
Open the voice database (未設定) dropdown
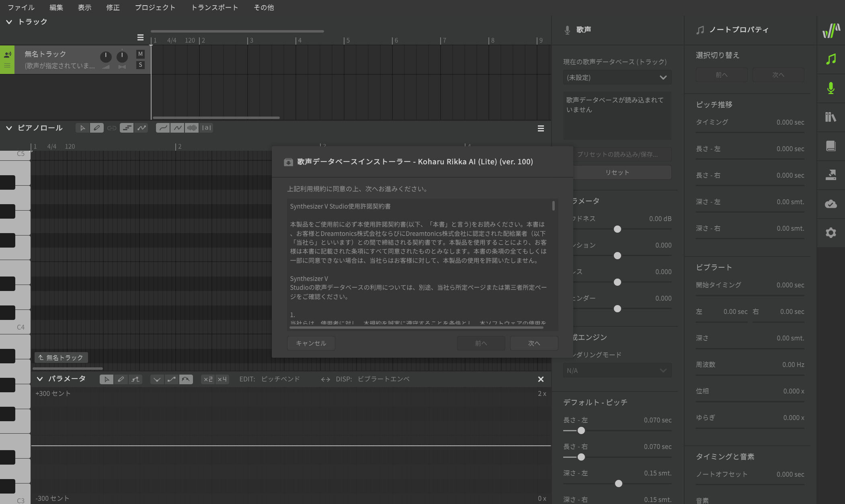click(617, 78)
